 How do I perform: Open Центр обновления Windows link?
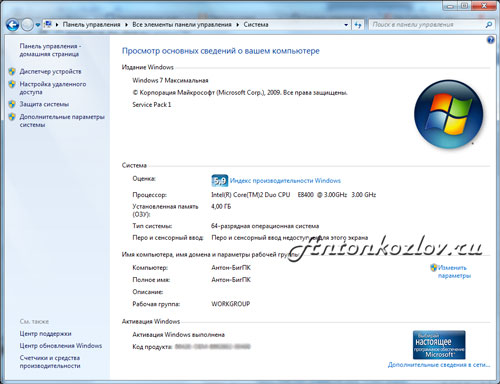[61, 346]
